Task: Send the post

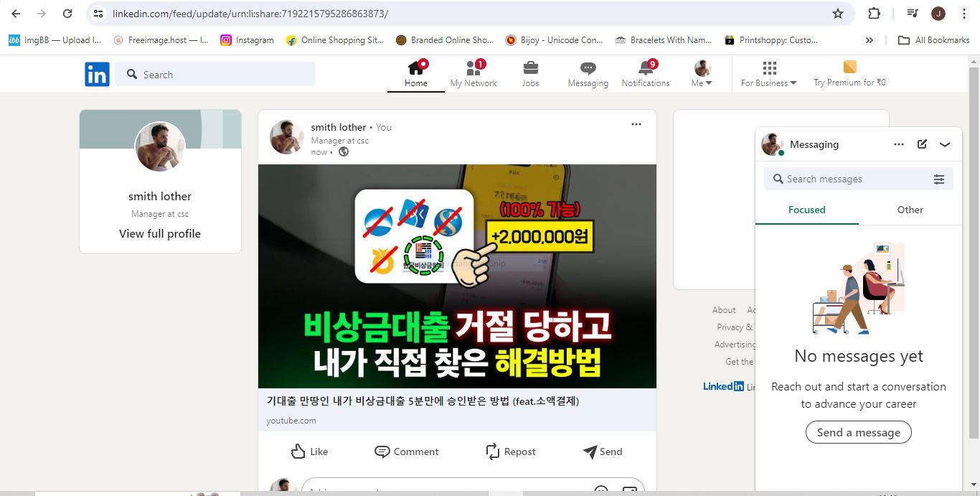Action: (603, 451)
